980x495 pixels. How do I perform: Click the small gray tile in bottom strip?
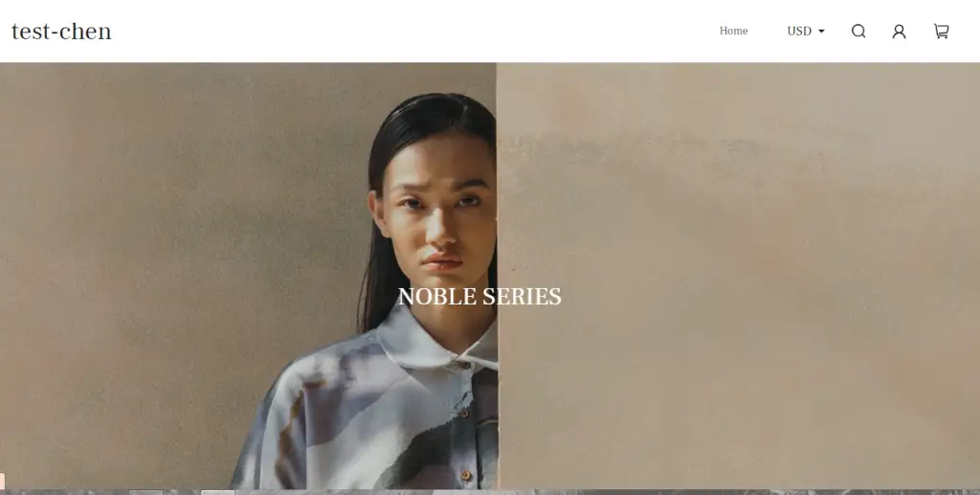click(146, 492)
